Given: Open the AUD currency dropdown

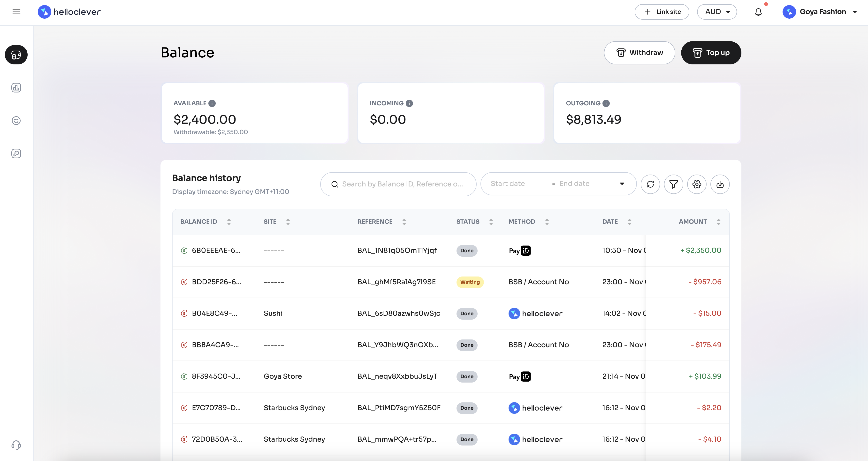Looking at the screenshot, I should pyautogui.click(x=717, y=12).
